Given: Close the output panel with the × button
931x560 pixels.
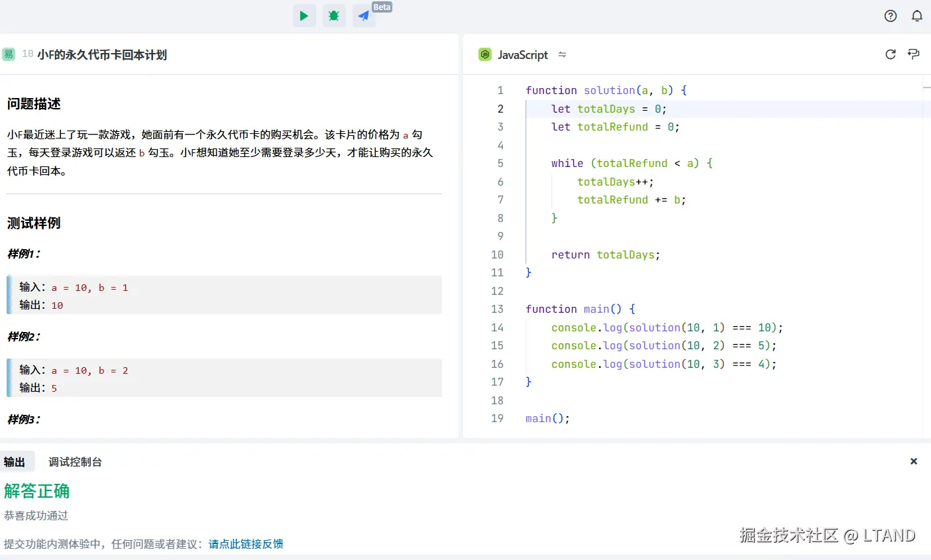Looking at the screenshot, I should tap(913, 461).
